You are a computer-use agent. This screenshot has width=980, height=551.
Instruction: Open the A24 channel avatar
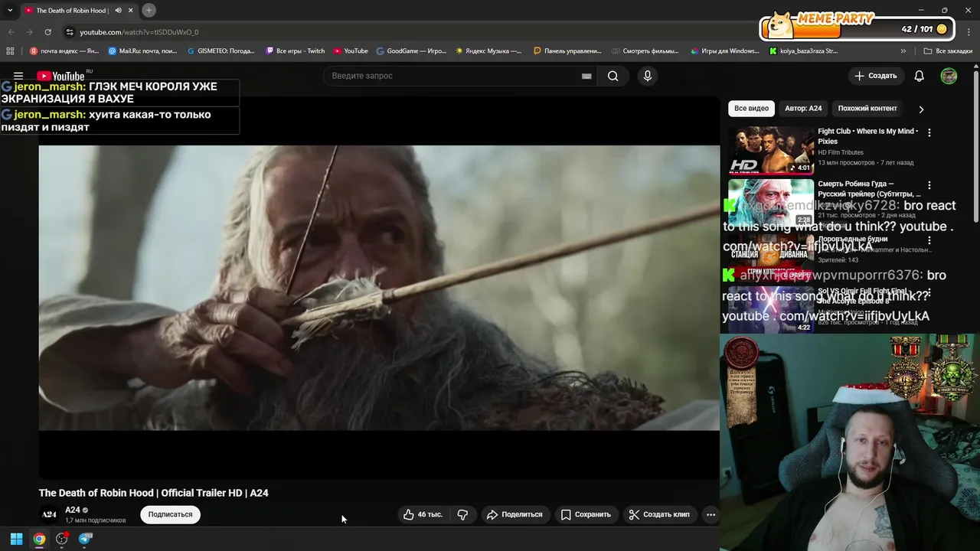pyautogui.click(x=49, y=514)
